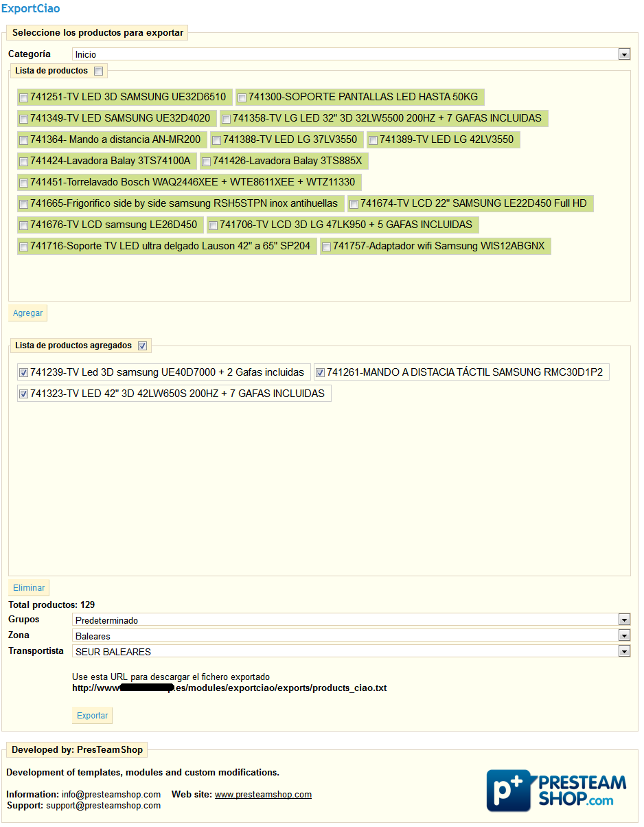Open the www.presteamshop.com website link

[x=263, y=795]
